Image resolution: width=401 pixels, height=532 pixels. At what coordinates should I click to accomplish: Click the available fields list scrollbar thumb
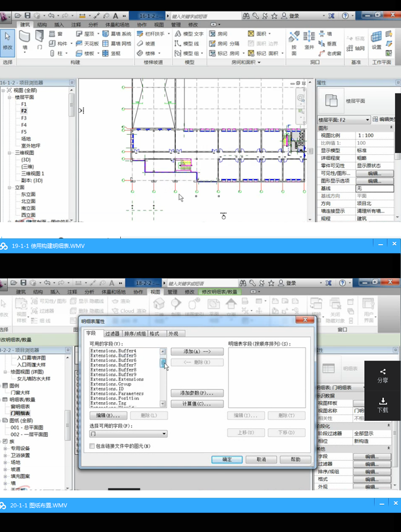(x=163, y=363)
